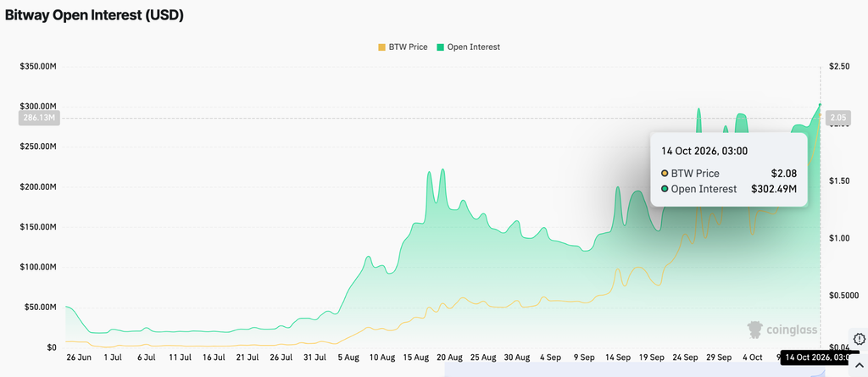Click the '1 Jul' x-axis date label
This screenshot has width=868, height=377.
[x=112, y=358]
